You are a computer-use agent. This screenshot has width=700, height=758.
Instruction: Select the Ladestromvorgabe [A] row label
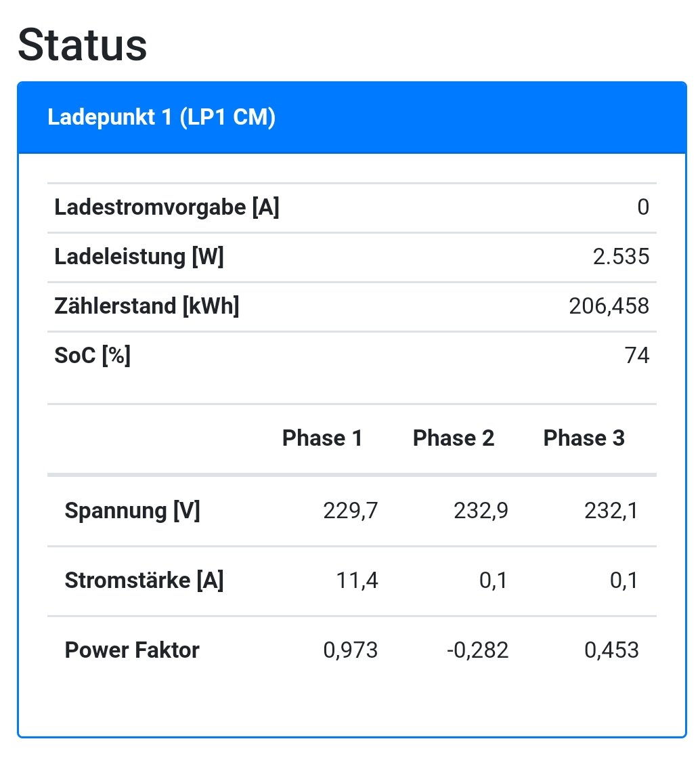click(x=167, y=207)
